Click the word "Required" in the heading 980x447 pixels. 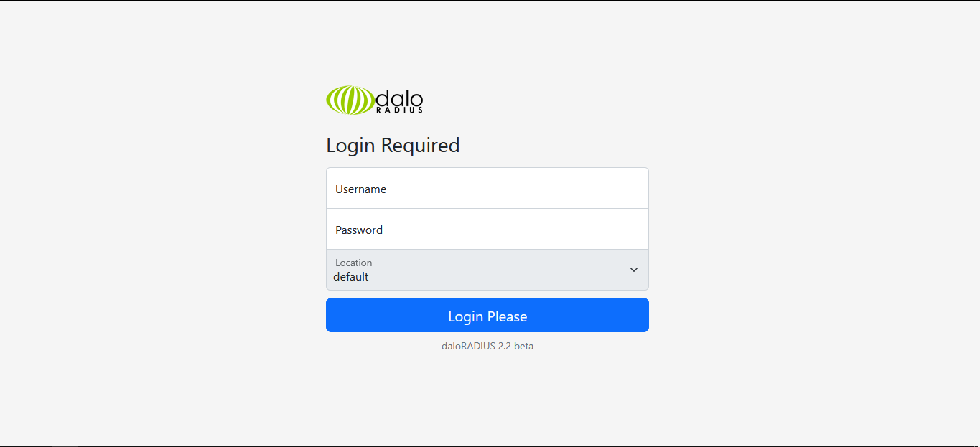pos(421,146)
